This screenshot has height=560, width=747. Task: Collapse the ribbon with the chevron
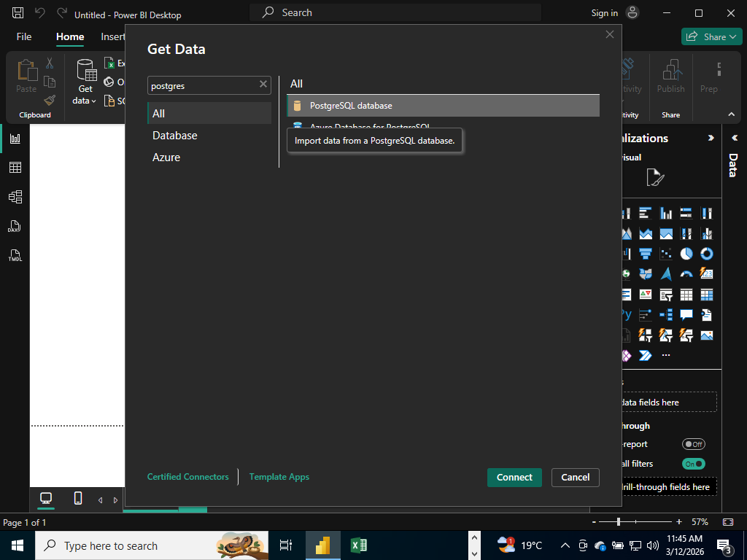731,114
